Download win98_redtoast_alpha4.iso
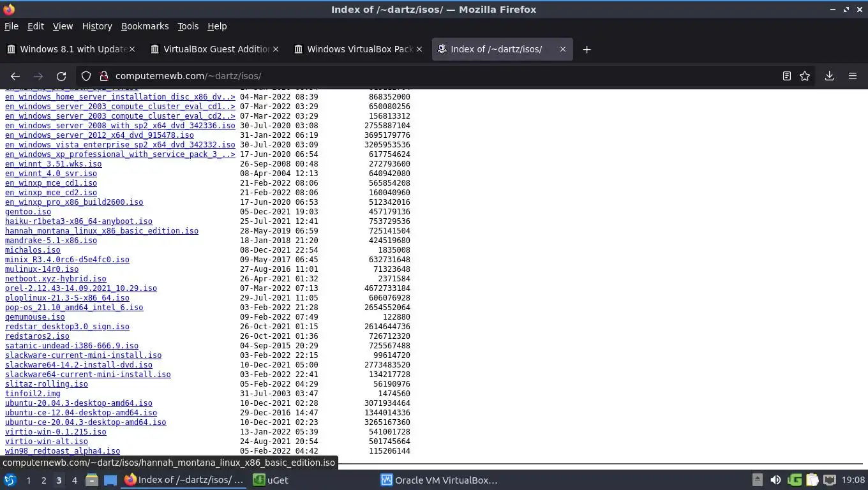 click(x=63, y=451)
